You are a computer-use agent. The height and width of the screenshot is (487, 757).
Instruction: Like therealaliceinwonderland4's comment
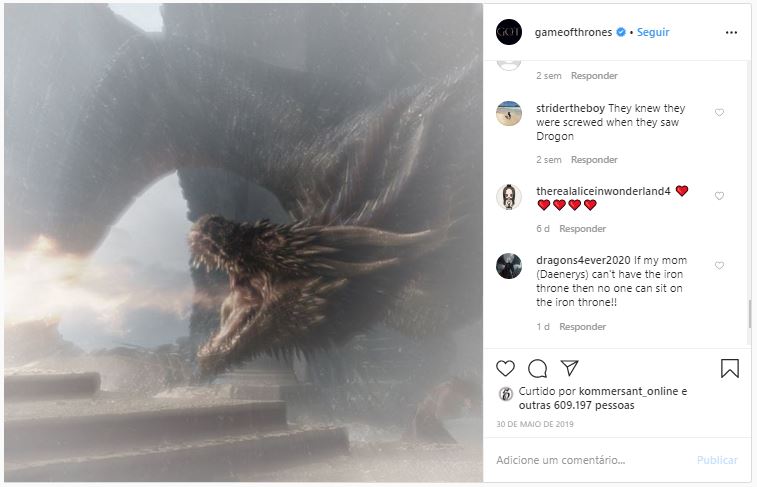coord(719,196)
